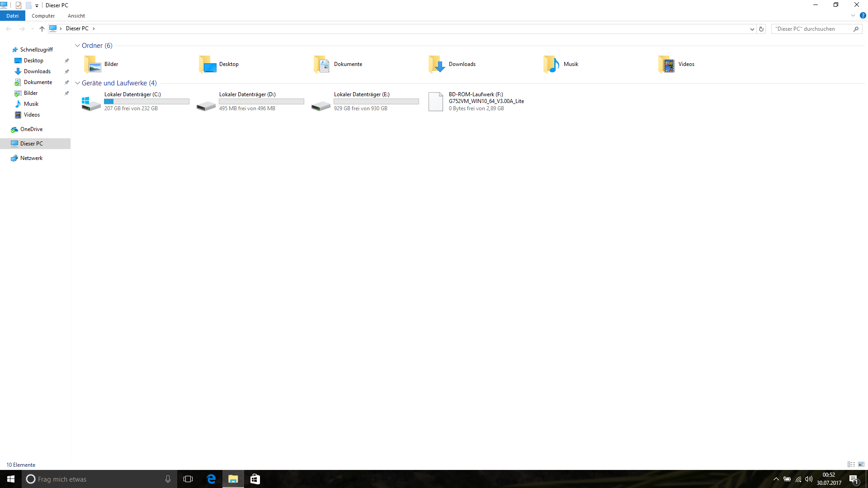Select Netzwerk in the navigation pane
868x488 pixels.
click(31, 158)
